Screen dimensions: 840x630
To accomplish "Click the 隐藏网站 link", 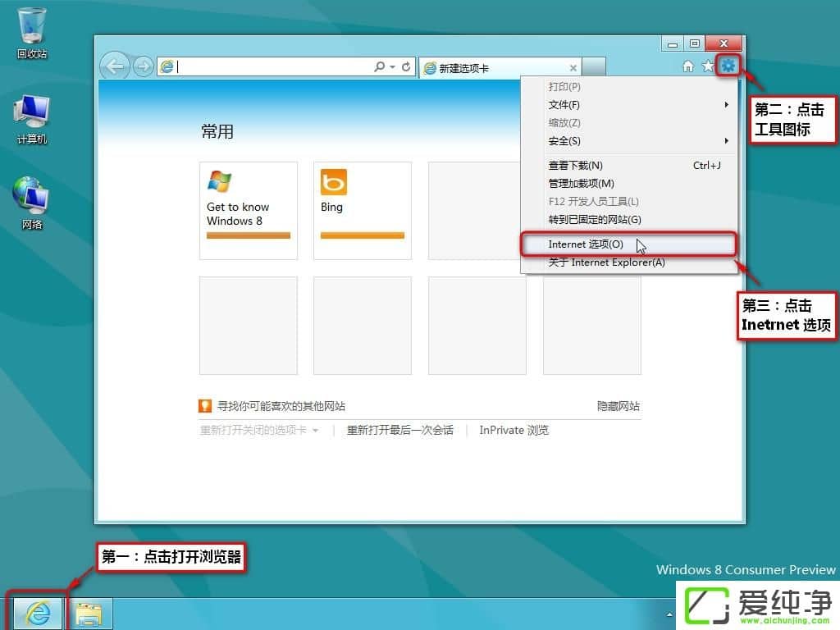I will point(621,405).
